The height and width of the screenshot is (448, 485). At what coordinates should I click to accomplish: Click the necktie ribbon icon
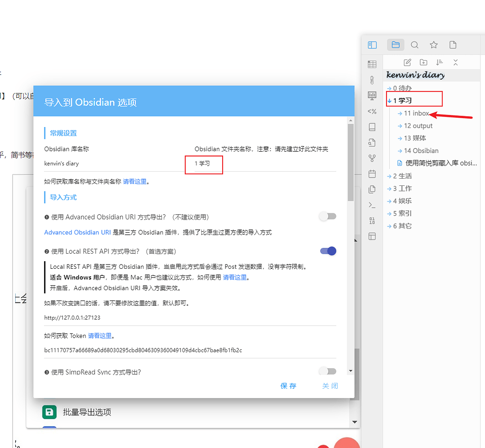click(x=372, y=80)
